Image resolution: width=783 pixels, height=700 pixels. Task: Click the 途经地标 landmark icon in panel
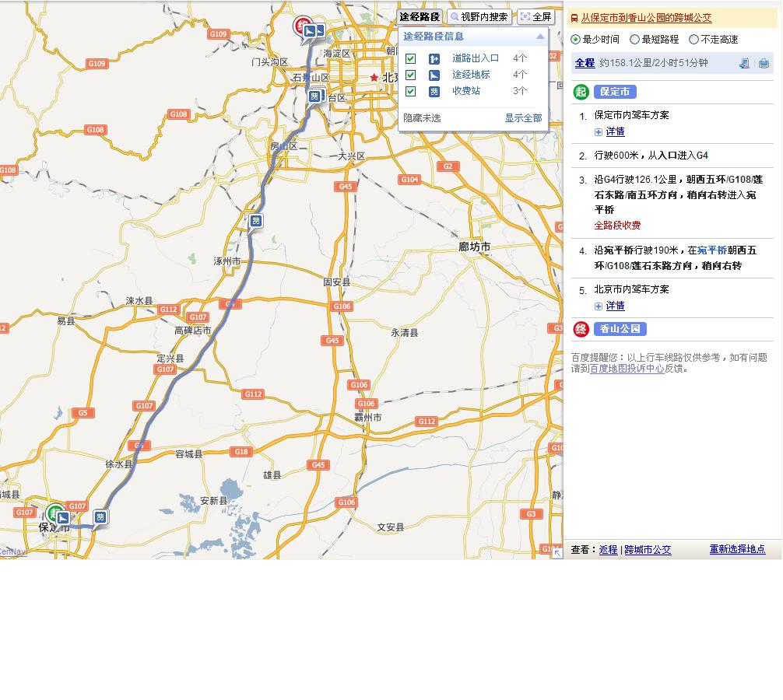click(434, 75)
